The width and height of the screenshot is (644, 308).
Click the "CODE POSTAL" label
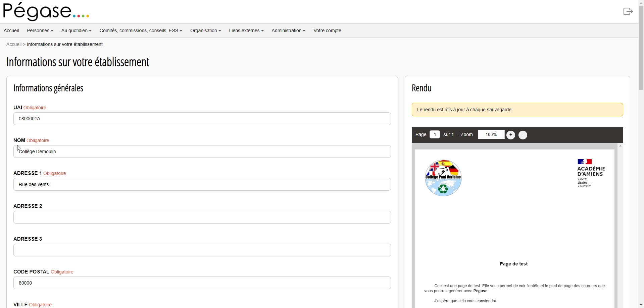tap(32, 272)
